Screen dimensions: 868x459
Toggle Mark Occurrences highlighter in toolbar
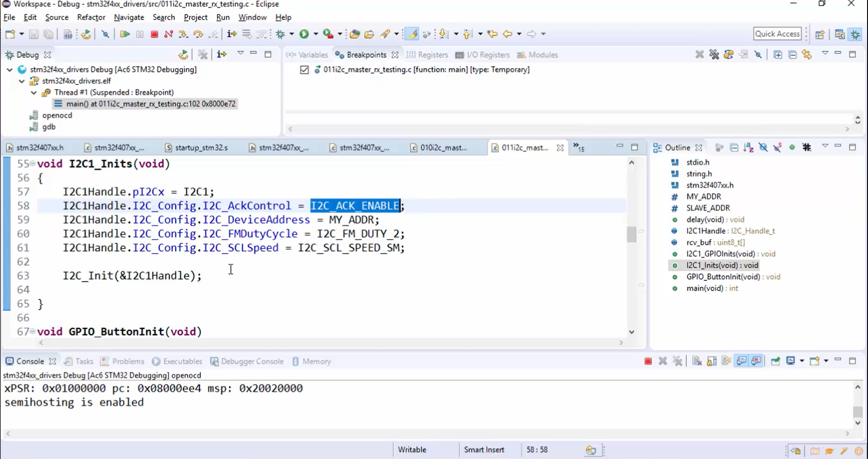[412, 34]
